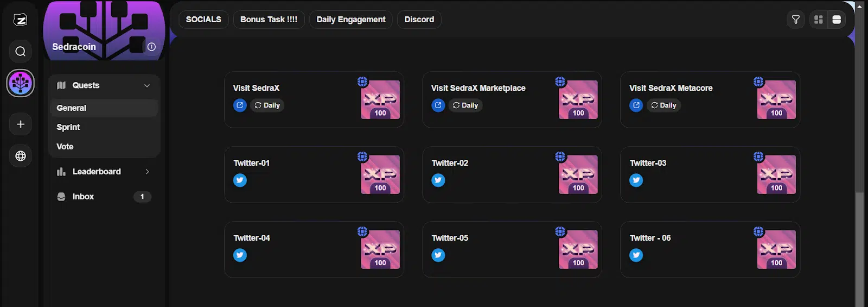Click the Sedracoin info icon
The height and width of the screenshot is (307, 868).
coord(151,47)
